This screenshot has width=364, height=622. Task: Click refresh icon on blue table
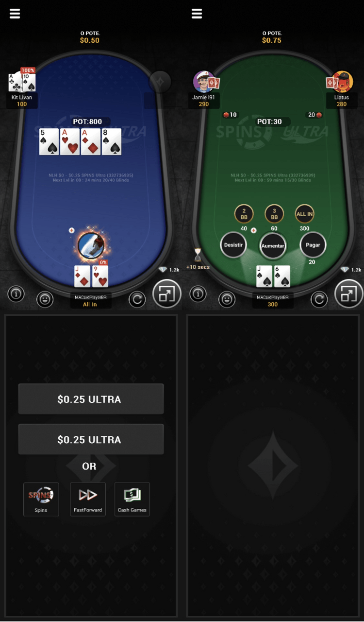pos(137,300)
